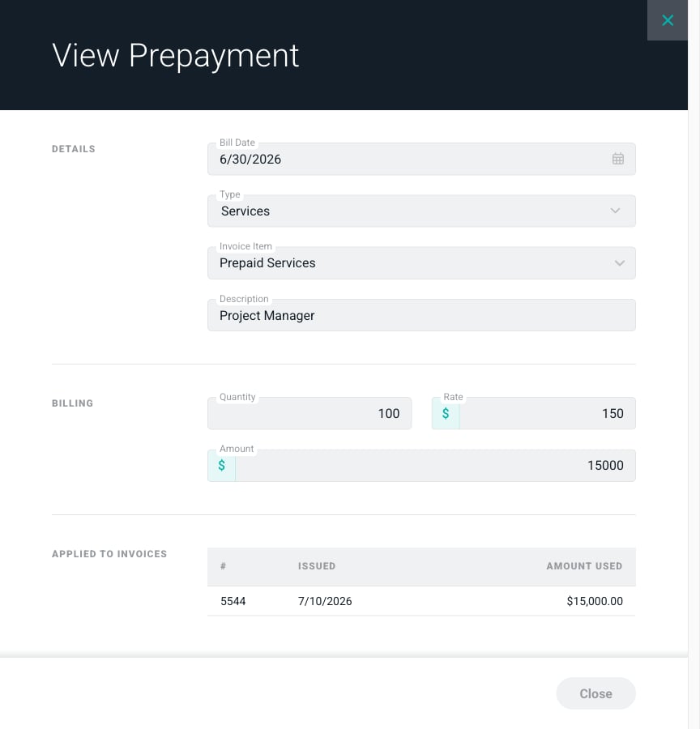Close the View Prepayment dialog with X icon
Viewport: 700px width, 729px height.
[667, 20]
